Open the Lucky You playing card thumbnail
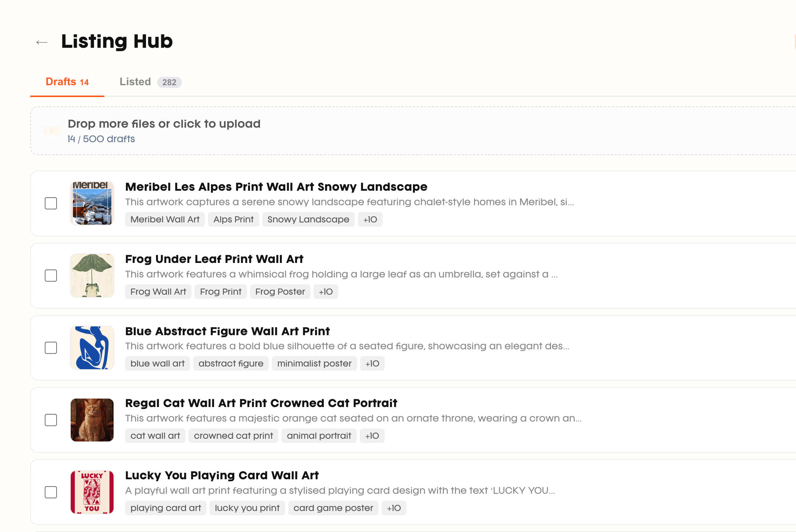This screenshot has height=532, width=796. click(x=92, y=492)
